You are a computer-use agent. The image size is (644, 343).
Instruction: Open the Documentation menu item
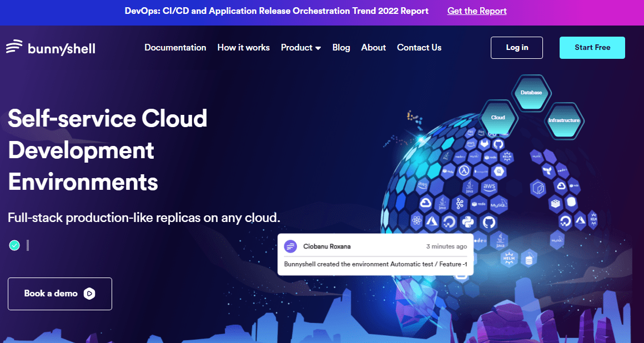[x=175, y=48]
